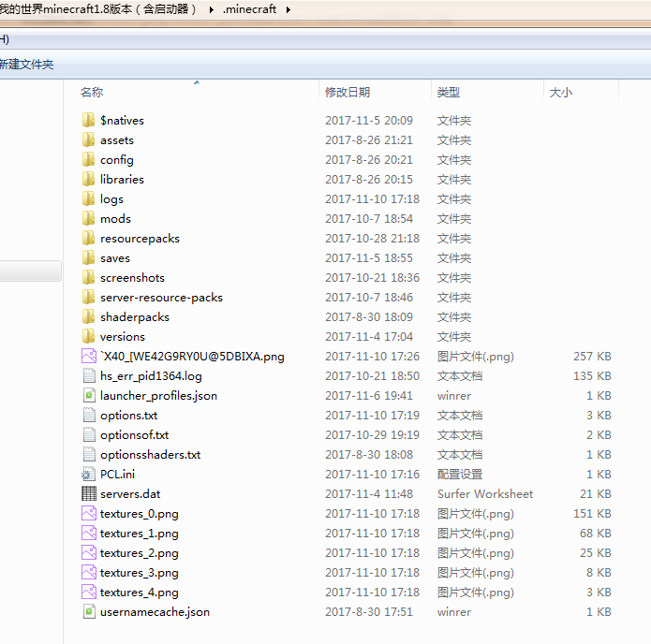Open the breadcrumb arrow before .minecraft
The image size is (651, 644).
click(x=214, y=9)
